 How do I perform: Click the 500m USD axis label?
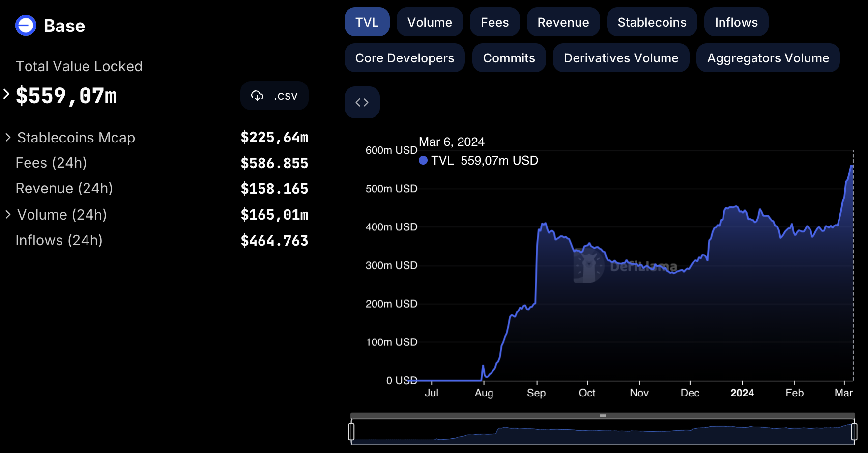(x=391, y=189)
